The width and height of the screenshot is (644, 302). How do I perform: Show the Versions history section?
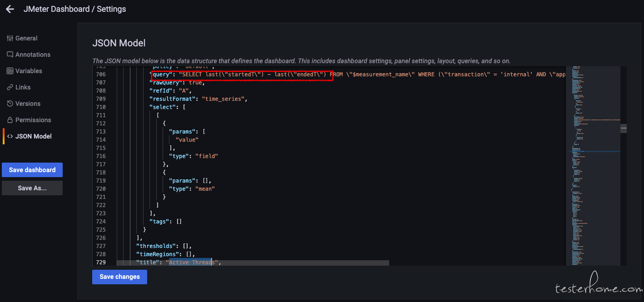point(24,104)
